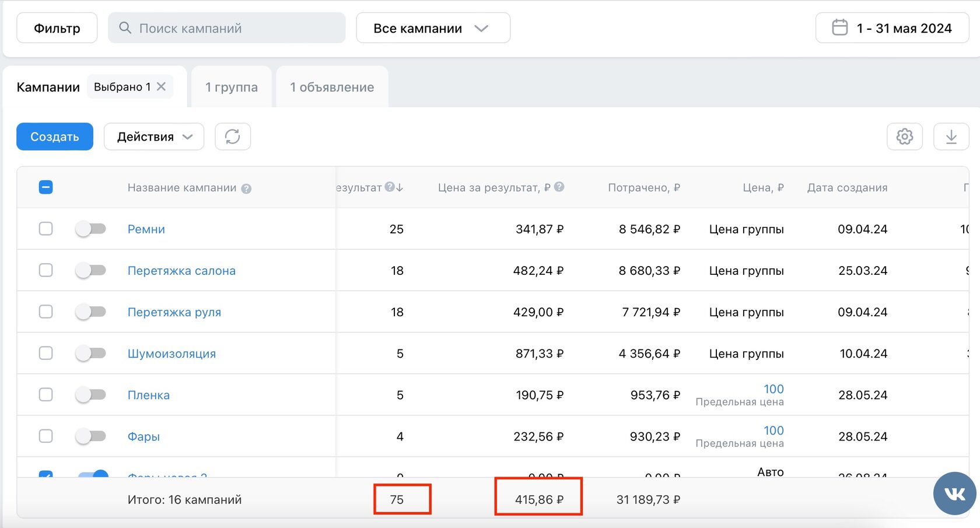Switch to the 1 объявление tab
Viewport: 980px width, 528px height.
tap(332, 87)
